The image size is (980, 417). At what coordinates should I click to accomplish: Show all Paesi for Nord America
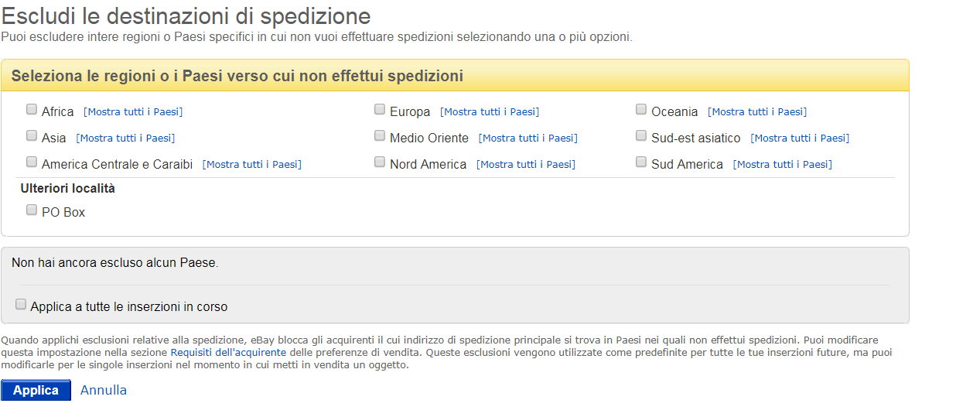526,165
